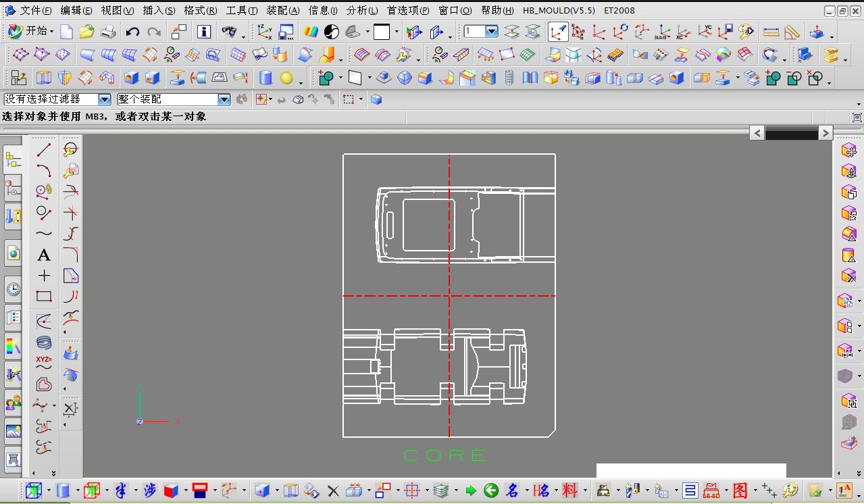Create a cylinder with the Cylinder icon
Viewport: 864px width, 504px height.
[265, 78]
